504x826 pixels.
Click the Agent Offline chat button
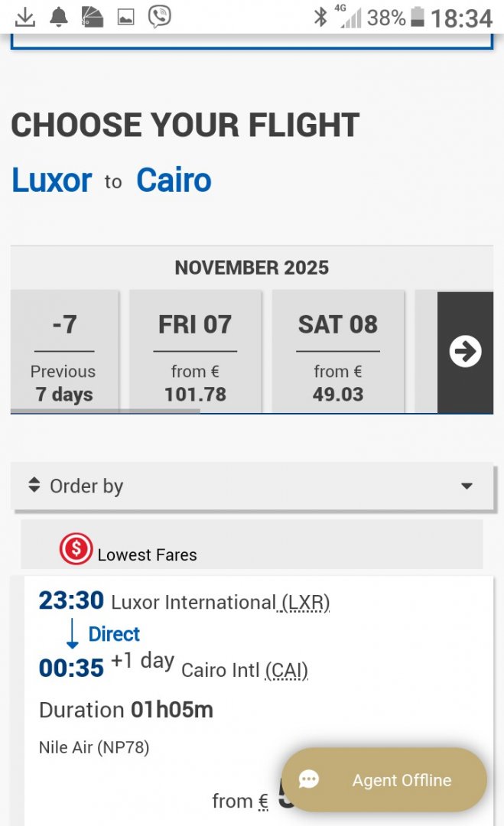(384, 780)
